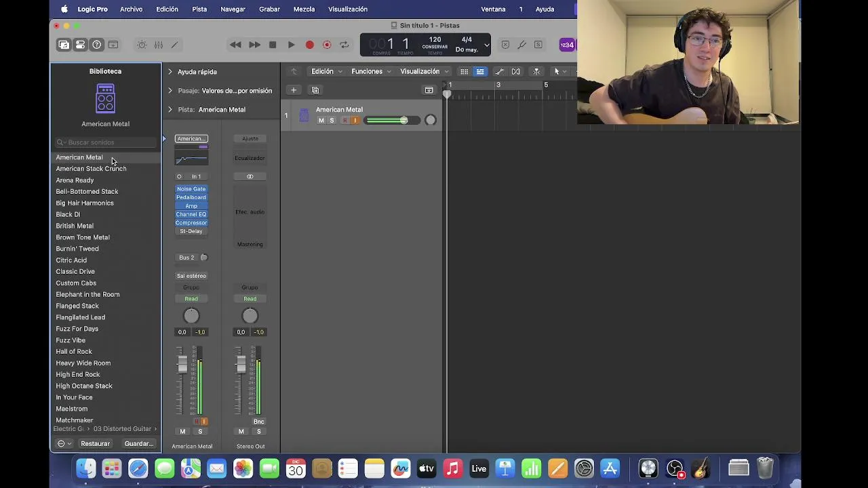Toggle record enable R on track header

(x=344, y=121)
